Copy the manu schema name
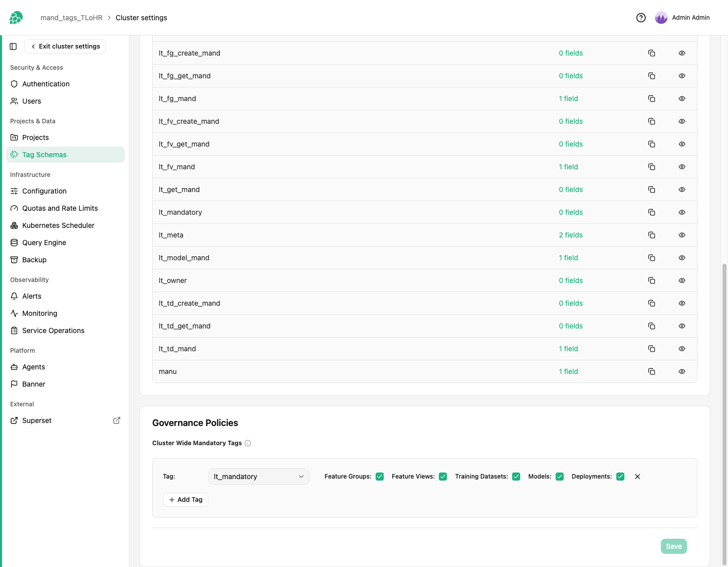 [x=652, y=371]
